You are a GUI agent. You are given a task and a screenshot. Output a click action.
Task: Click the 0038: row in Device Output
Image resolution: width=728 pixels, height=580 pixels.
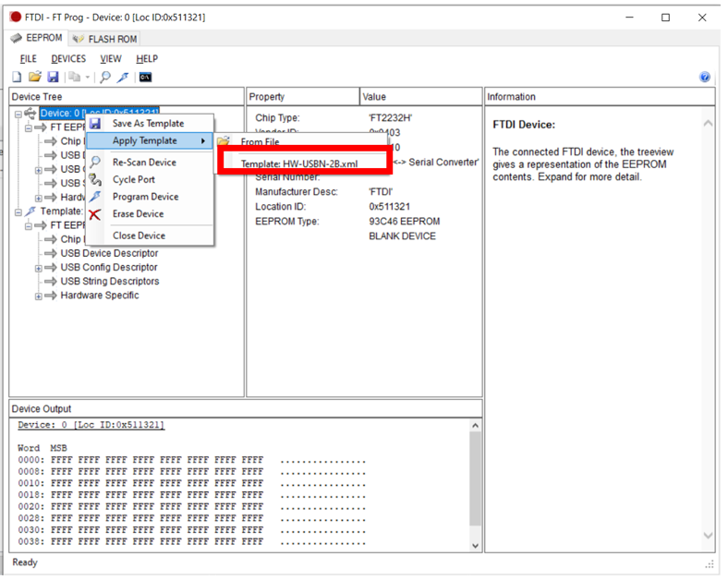tap(191, 541)
